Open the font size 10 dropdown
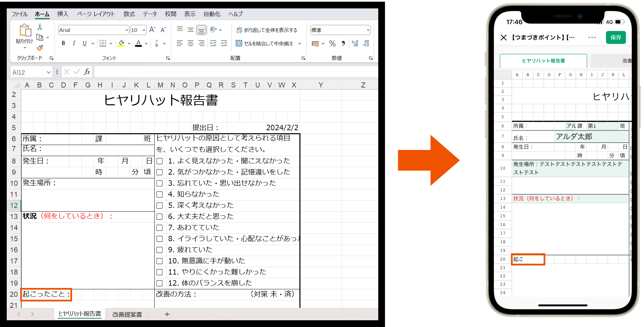Screen dimensions: 644x327 [143, 30]
